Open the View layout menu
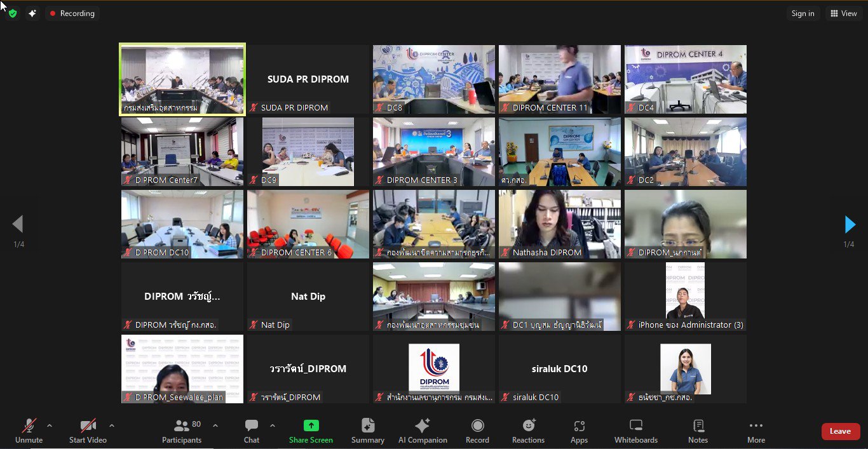Viewport: 868px width, 449px height. click(x=843, y=13)
